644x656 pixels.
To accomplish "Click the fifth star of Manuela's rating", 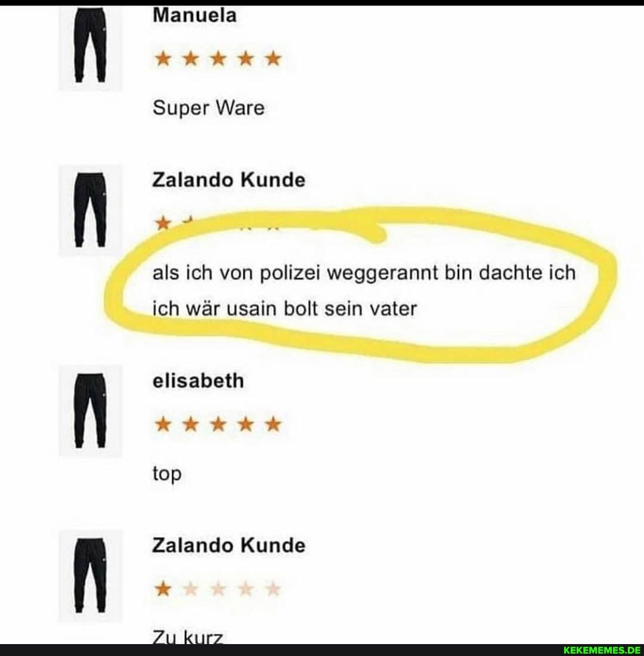I will pyautogui.click(x=273, y=58).
